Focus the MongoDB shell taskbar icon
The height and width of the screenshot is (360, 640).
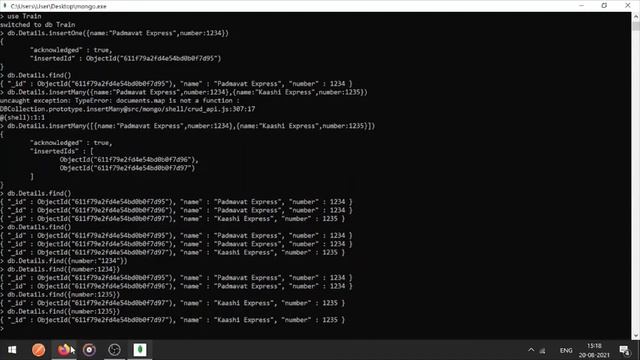(x=140, y=350)
